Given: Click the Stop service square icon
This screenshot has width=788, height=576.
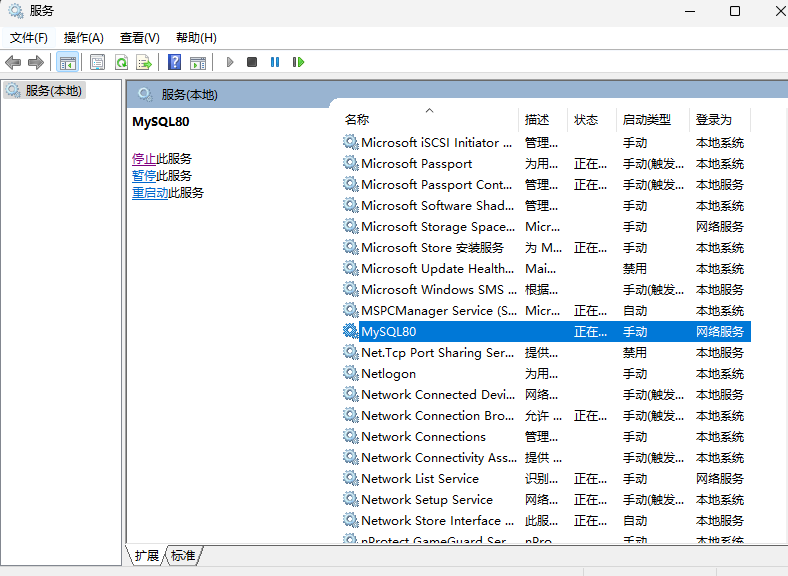Looking at the screenshot, I should (x=252, y=62).
